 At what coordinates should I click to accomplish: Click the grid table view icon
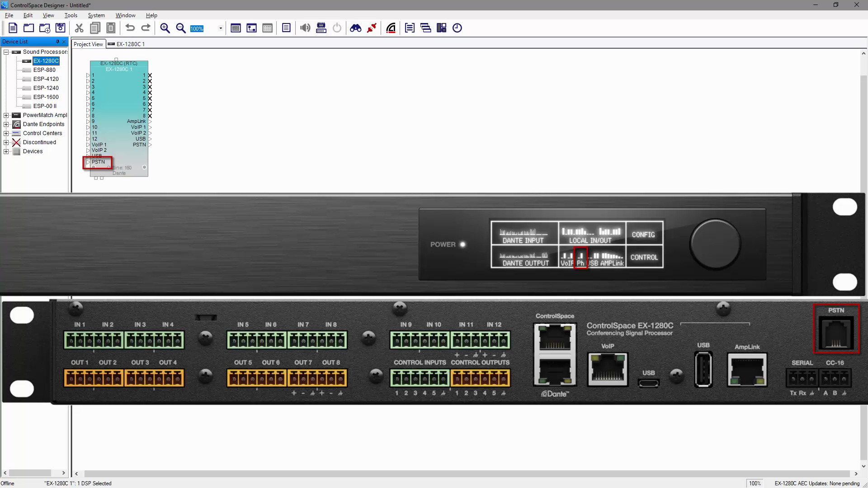(236, 28)
